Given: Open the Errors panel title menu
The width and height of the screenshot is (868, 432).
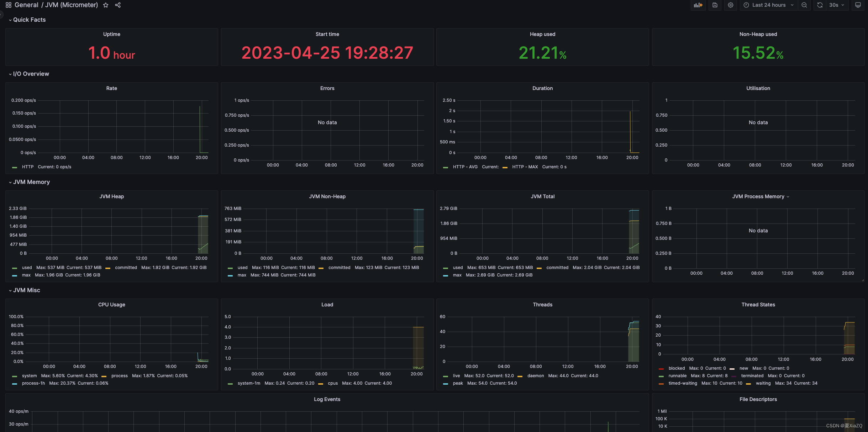Looking at the screenshot, I should pos(327,88).
